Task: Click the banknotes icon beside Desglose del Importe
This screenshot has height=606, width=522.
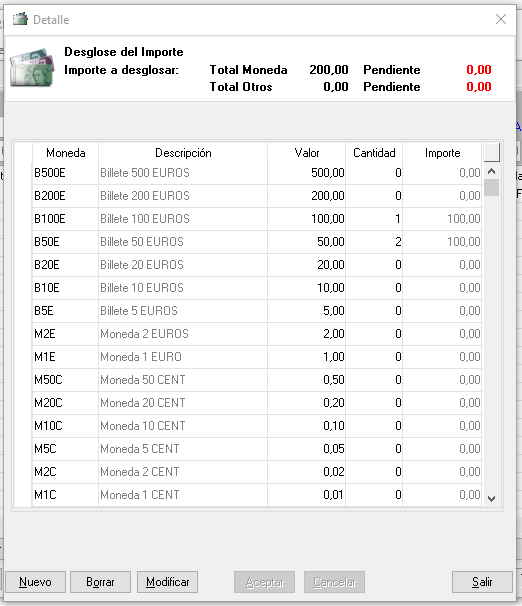Action: (x=32, y=68)
